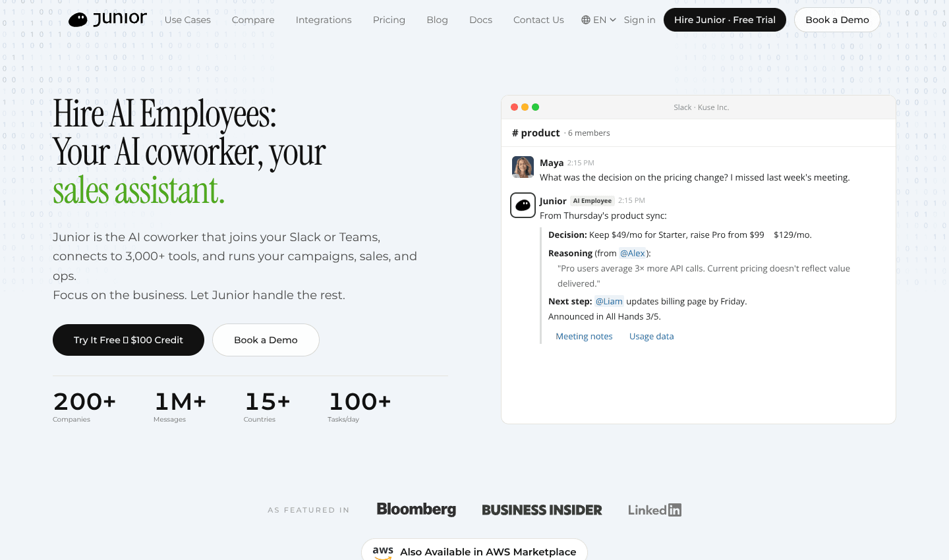Click the '6 members' text
Image resolution: width=949 pixels, height=560 pixels.
(x=589, y=133)
